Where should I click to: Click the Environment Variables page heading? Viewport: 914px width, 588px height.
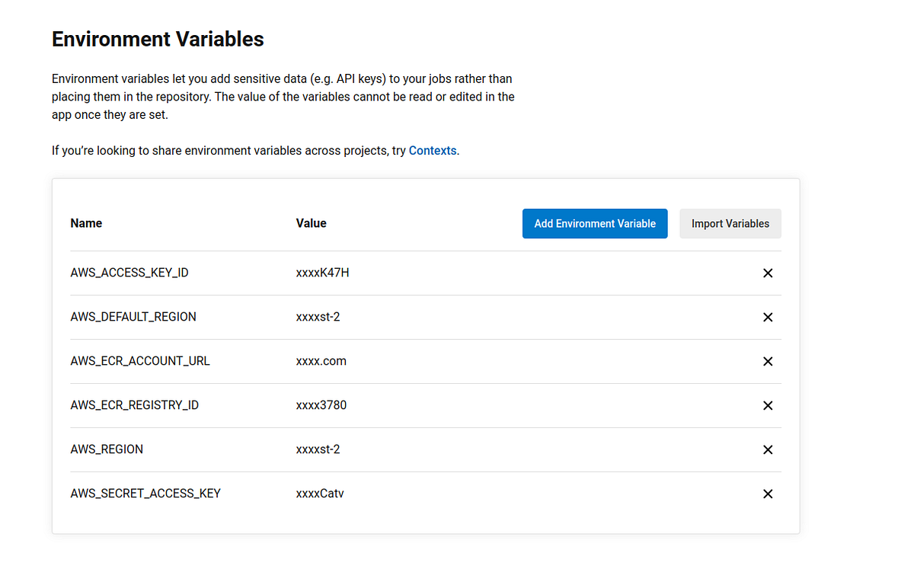[x=158, y=39]
